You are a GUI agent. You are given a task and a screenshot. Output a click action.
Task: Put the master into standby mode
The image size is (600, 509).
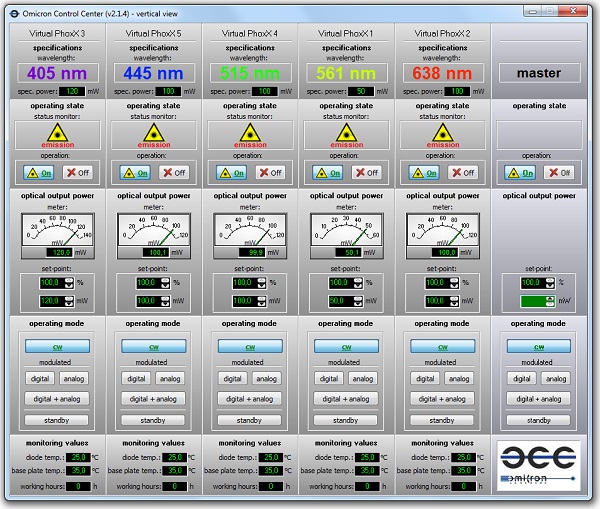click(537, 420)
